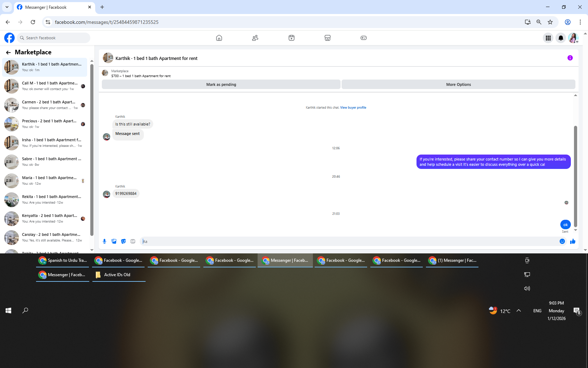Open the Carolay conversation
588x368 pixels.
45,237
